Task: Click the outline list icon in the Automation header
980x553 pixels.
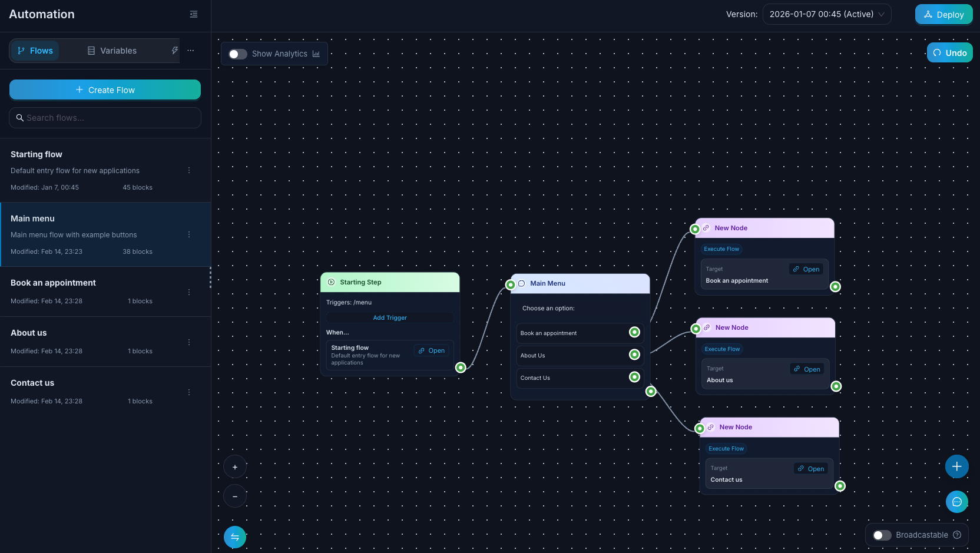Action: coord(193,14)
